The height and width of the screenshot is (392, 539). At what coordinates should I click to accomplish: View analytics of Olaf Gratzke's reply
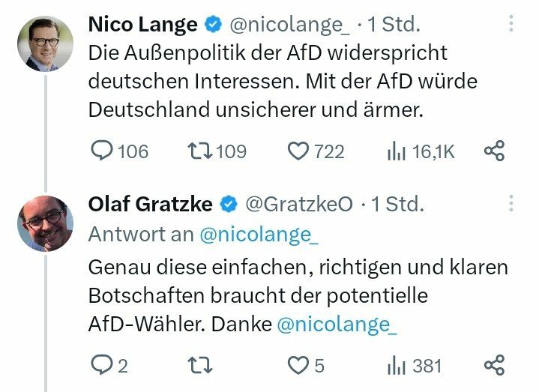(396, 365)
